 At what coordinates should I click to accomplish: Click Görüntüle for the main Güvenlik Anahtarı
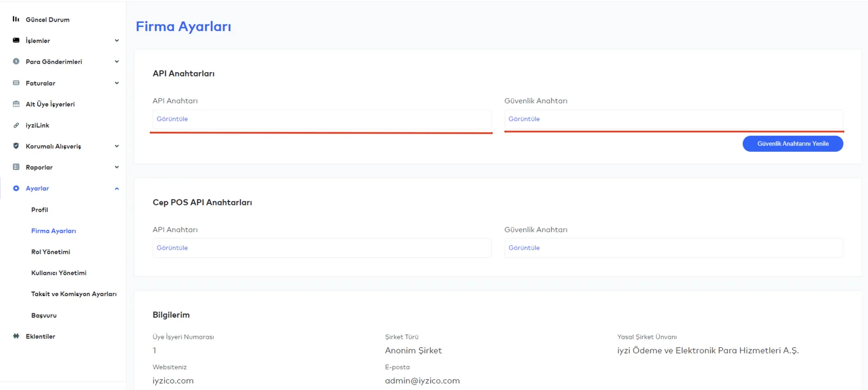(x=524, y=119)
